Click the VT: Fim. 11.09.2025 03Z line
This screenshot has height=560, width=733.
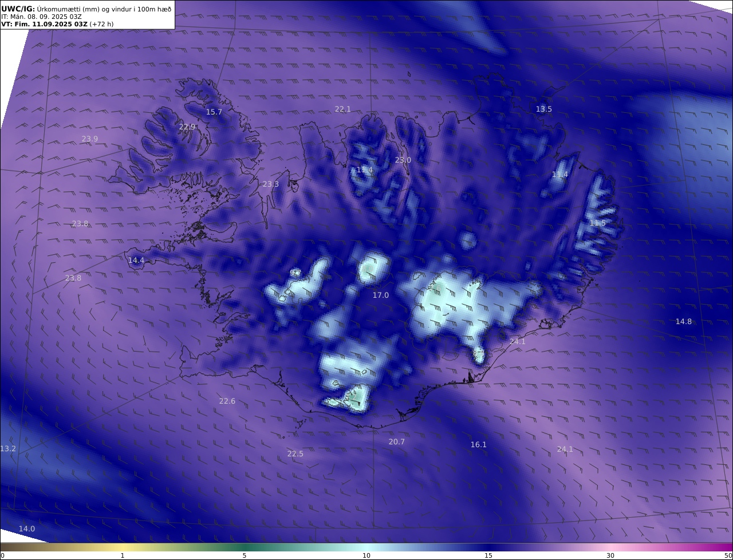coord(44,25)
